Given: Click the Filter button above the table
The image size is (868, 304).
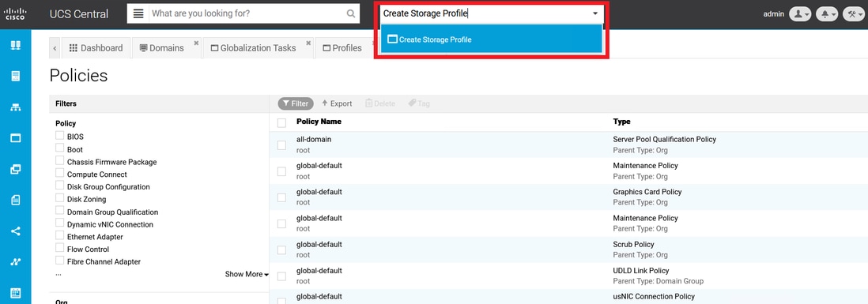Looking at the screenshot, I should coord(296,103).
